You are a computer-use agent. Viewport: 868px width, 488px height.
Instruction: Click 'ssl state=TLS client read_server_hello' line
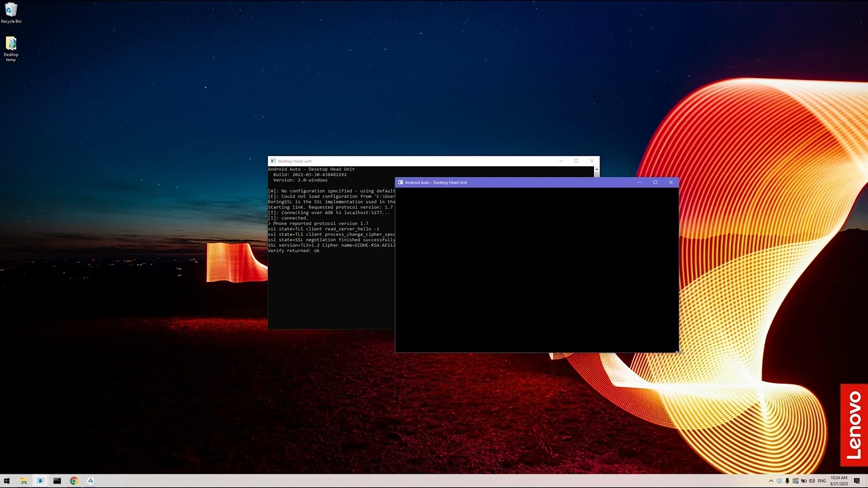pos(323,229)
